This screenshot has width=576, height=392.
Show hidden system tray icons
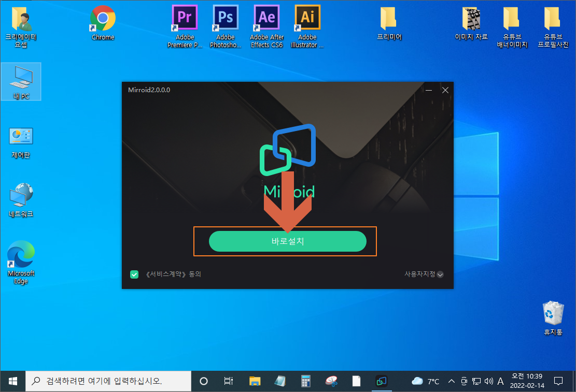tap(452, 381)
